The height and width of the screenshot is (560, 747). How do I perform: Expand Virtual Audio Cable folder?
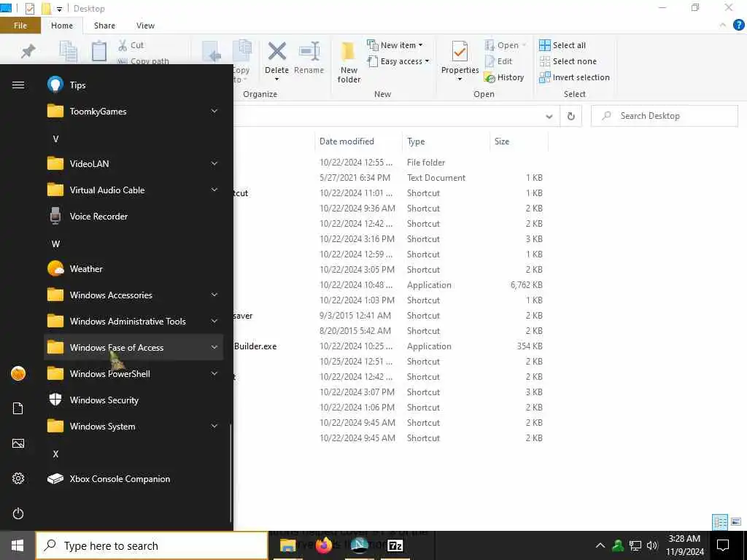[x=214, y=190]
